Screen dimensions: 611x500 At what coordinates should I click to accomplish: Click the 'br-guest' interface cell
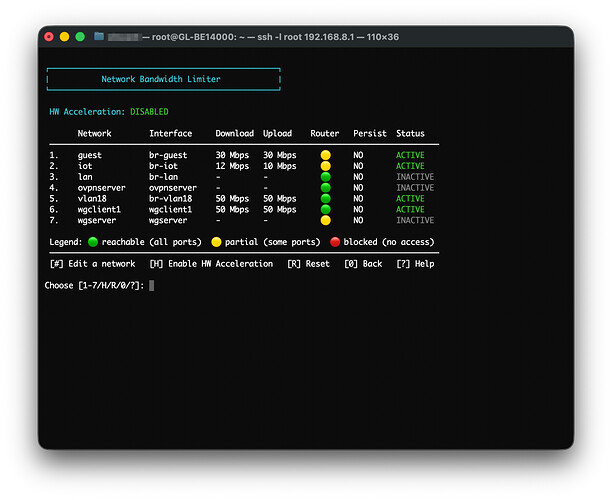pos(168,155)
